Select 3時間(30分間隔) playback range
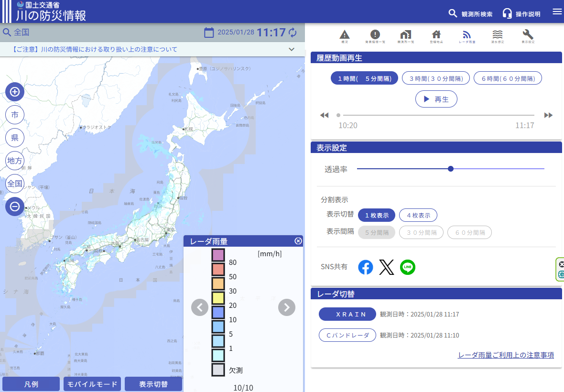The width and height of the screenshot is (564, 392). point(436,78)
